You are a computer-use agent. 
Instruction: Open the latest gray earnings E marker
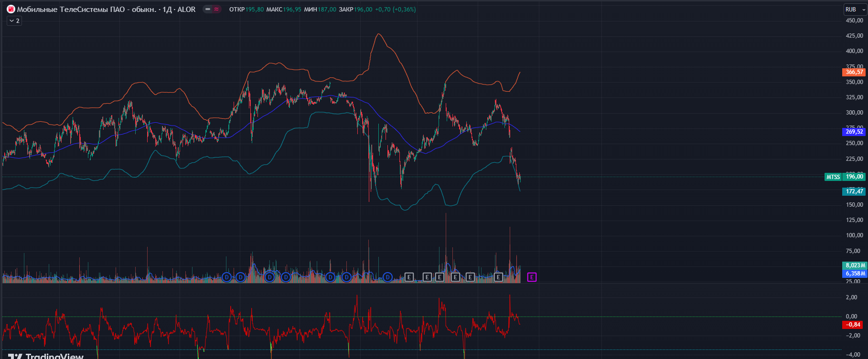(x=498, y=277)
